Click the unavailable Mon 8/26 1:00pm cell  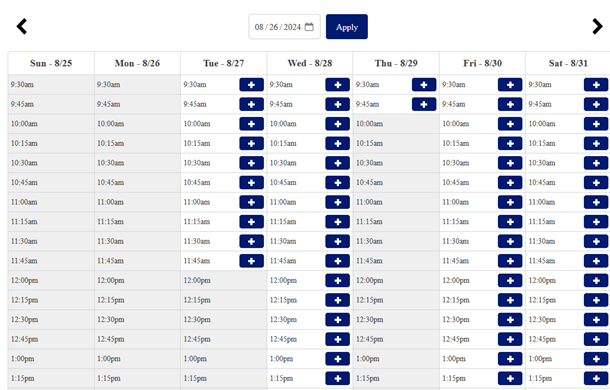[137, 359]
